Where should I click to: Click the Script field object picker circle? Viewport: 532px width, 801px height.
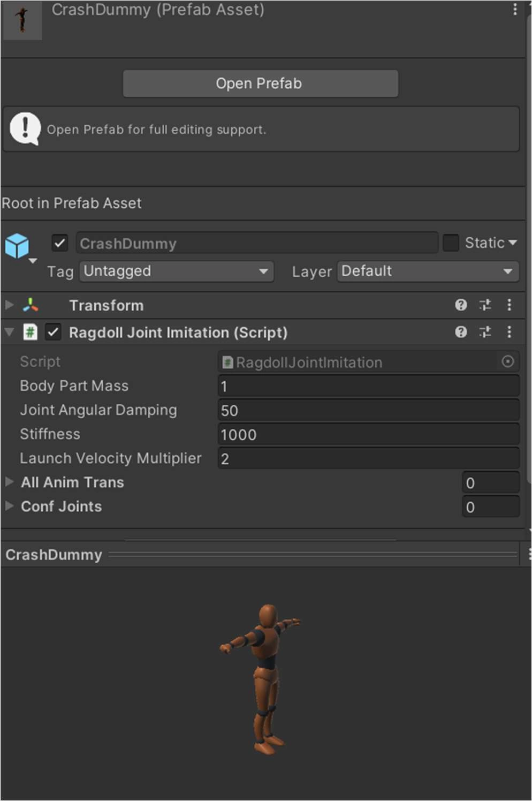point(508,362)
